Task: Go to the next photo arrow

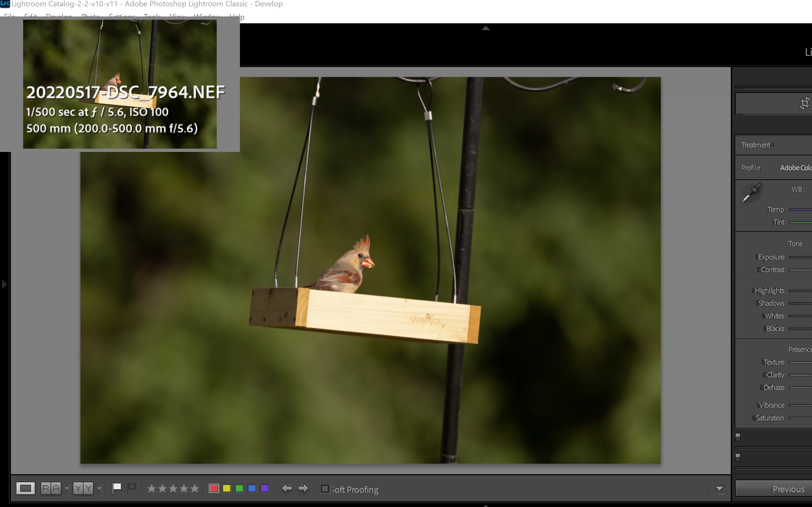Action: click(x=303, y=488)
